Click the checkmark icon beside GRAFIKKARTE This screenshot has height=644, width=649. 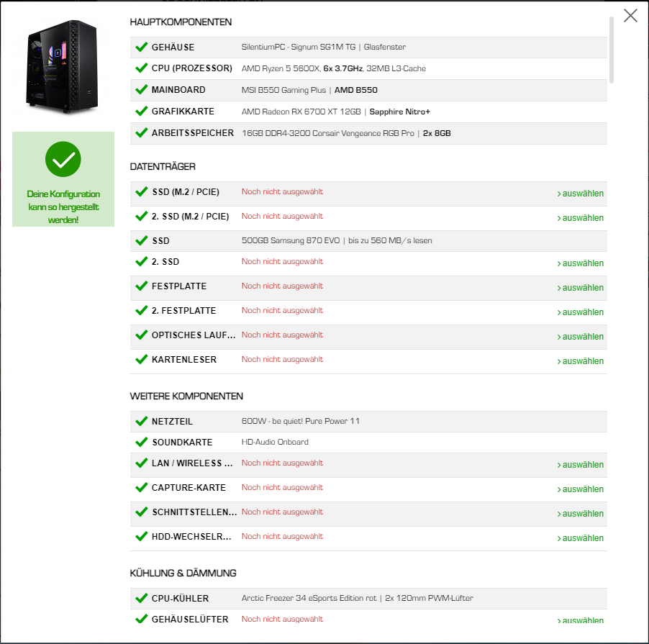(142, 112)
